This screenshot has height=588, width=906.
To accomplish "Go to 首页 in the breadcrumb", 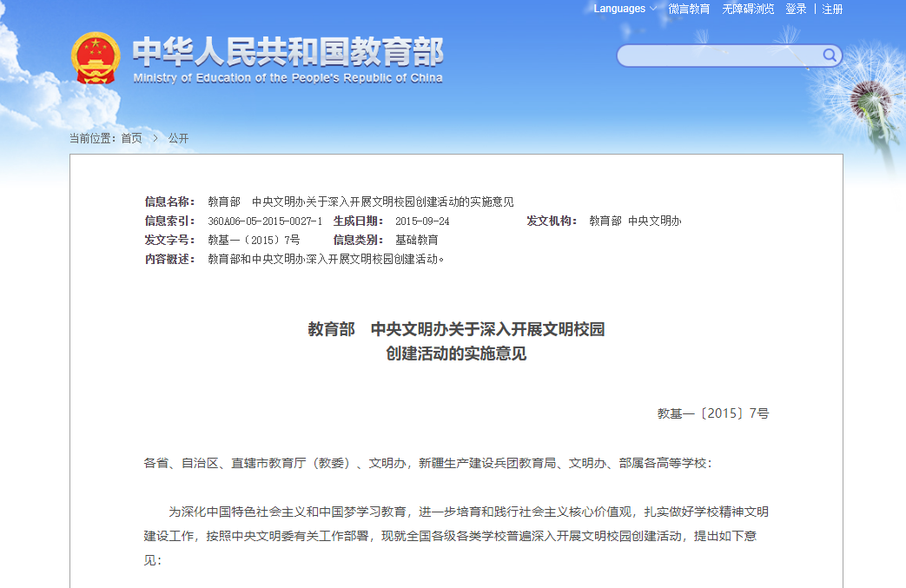I will tap(131, 138).
